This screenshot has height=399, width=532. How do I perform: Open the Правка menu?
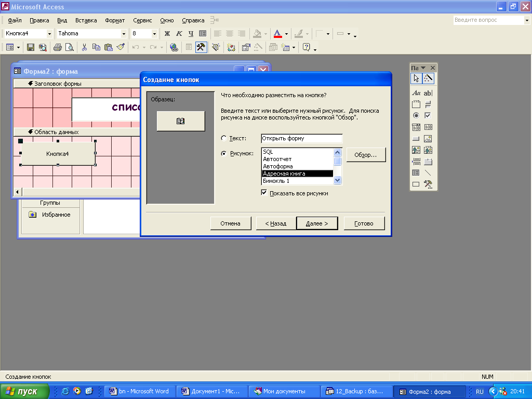pyautogui.click(x=39, y=20)
